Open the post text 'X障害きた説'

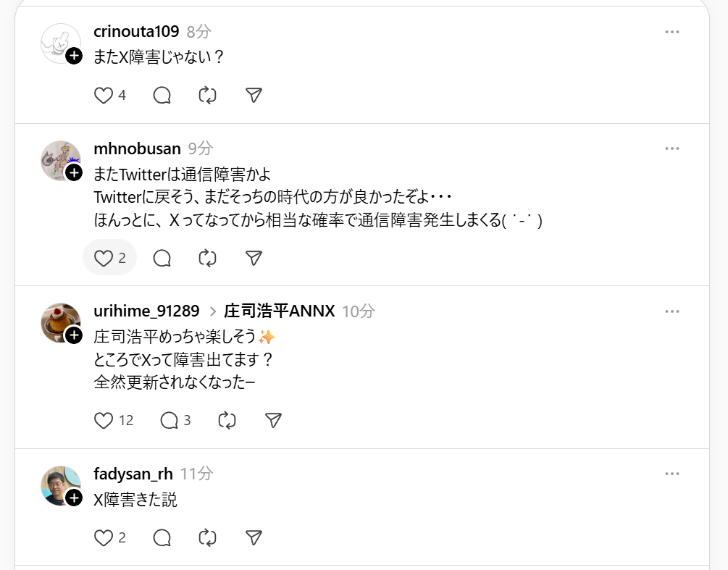pyautogui.click(x=135, y=500)
